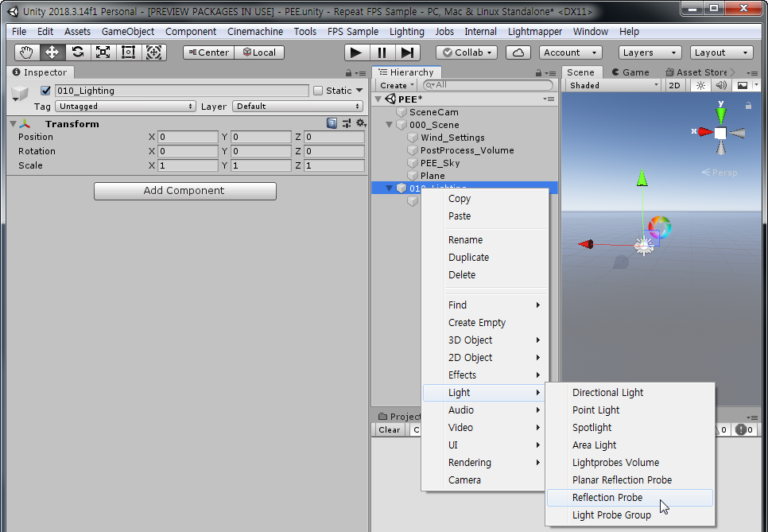The image size is (768, 532).
Task: Select Wind_Settings in the Hierarchy
Action: click(452, 138)
